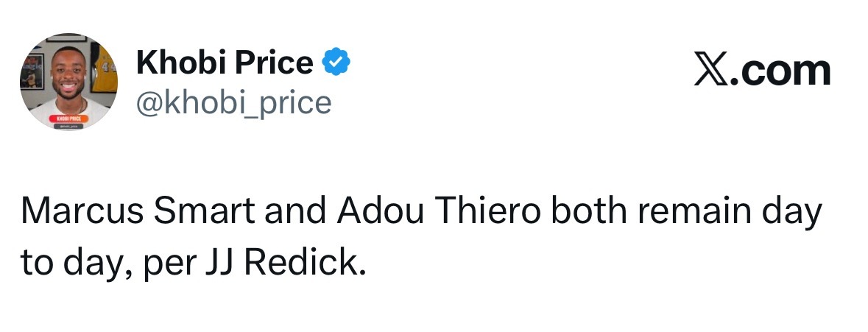Click the X logo in the corner
This screenshot has height=332, width=868.
(x=708, y=71)
